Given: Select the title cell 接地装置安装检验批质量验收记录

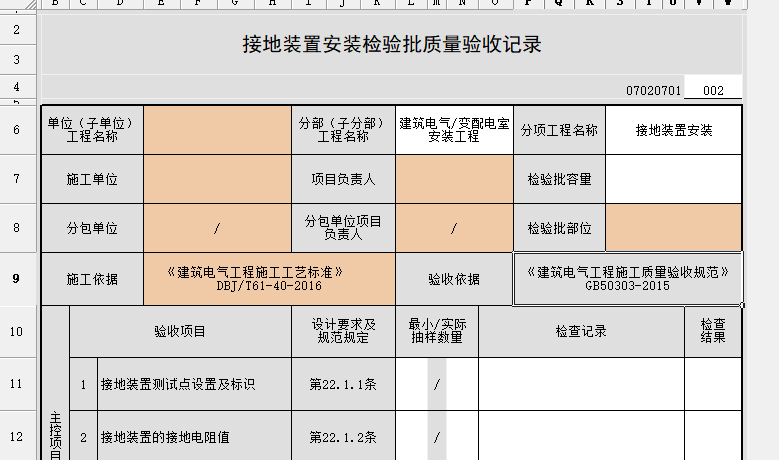Looking at the screenshot, I should (391, 44).
